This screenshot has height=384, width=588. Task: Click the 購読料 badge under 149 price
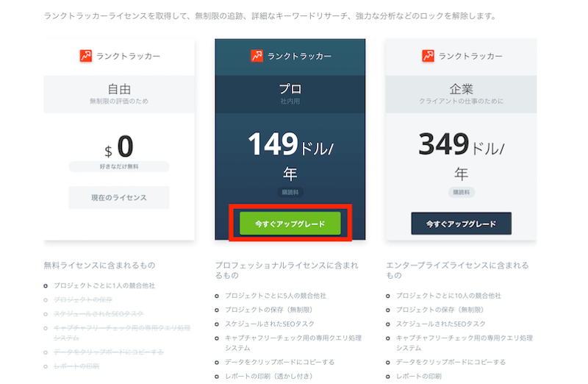pyautogui.click(x=290, y=192)
